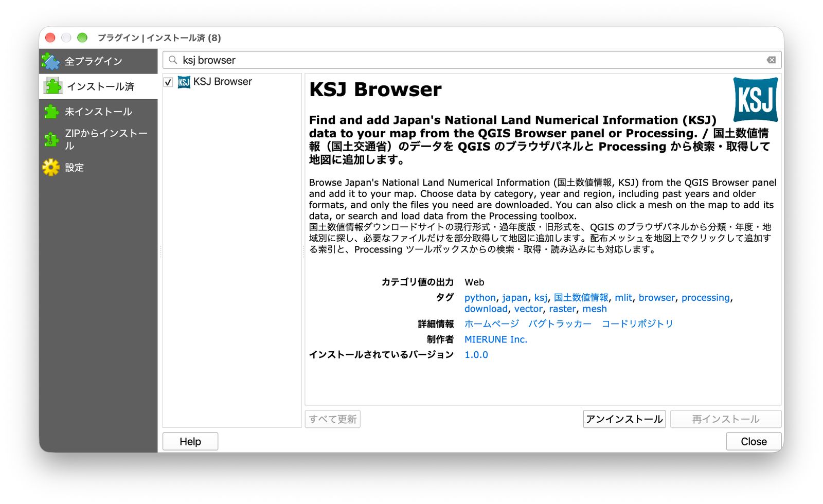Screen dimensions: 823x504
Task: Open the バグトラッカー link
Action: (560, 324)
